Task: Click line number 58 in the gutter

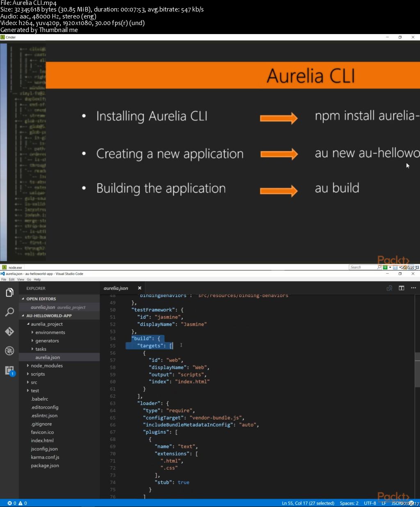Action: (112, 367)
